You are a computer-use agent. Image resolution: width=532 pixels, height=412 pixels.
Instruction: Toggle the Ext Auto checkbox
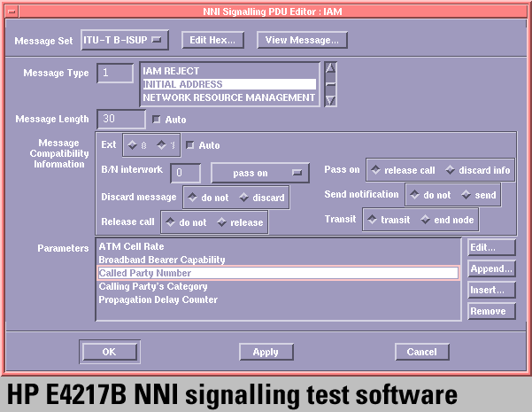point(190,145)
